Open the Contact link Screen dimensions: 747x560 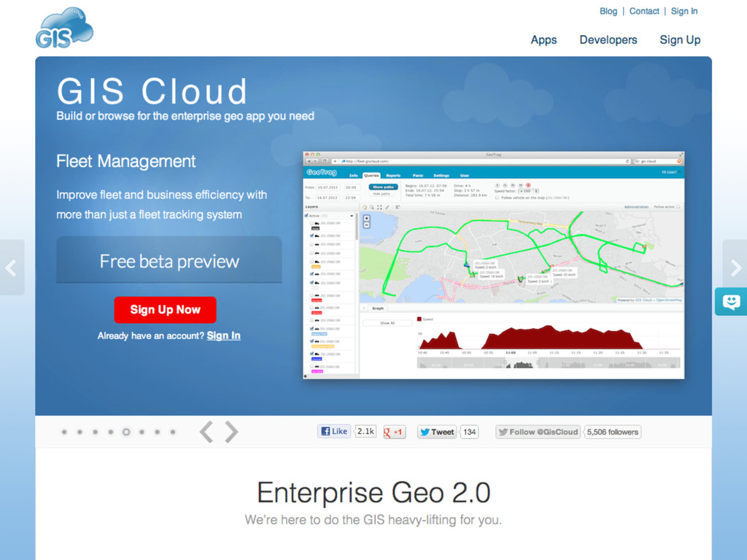644,12
